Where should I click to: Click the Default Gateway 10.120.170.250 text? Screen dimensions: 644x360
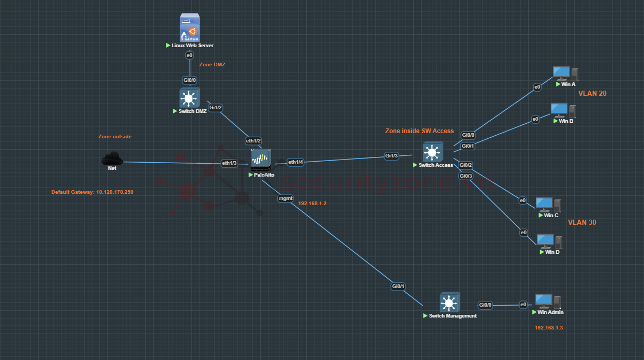pyautogui.click(x=92, y=192)
